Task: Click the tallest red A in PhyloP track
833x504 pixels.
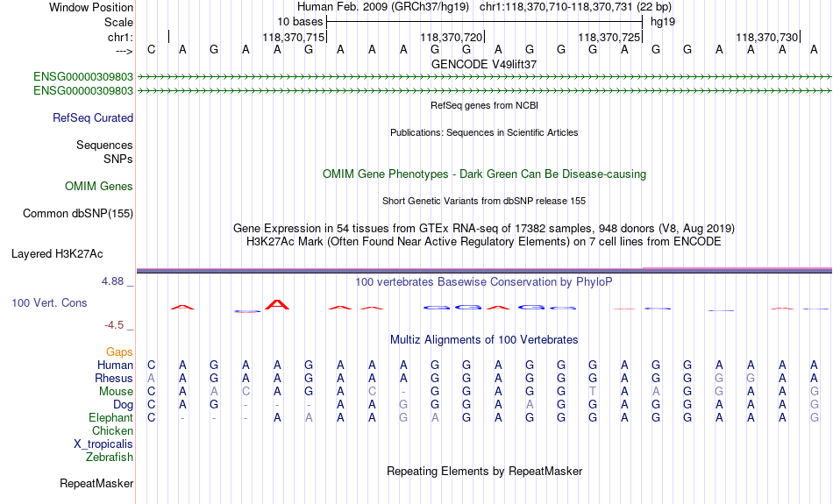Action: pos(277,305)
